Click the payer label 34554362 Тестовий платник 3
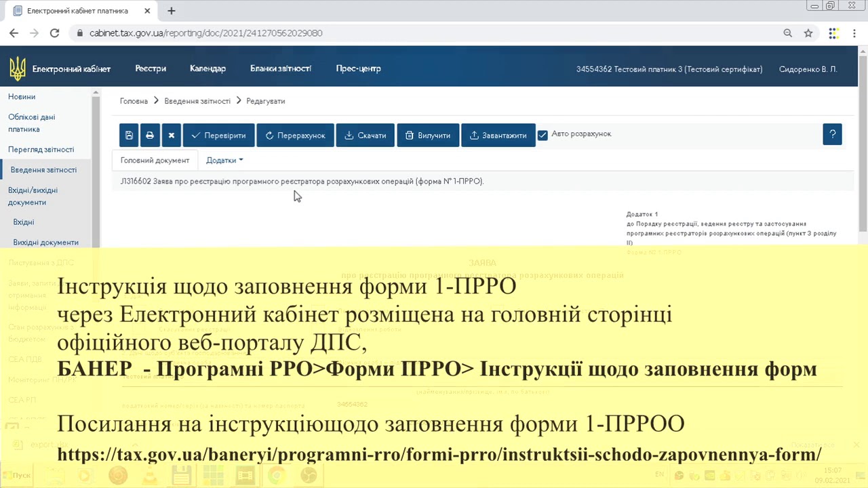 pos(669,69)
